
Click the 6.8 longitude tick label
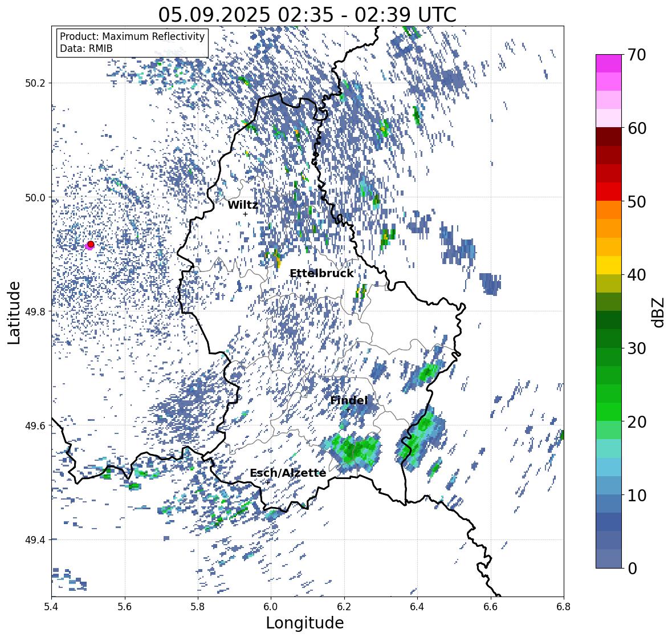tap(564, 607)
